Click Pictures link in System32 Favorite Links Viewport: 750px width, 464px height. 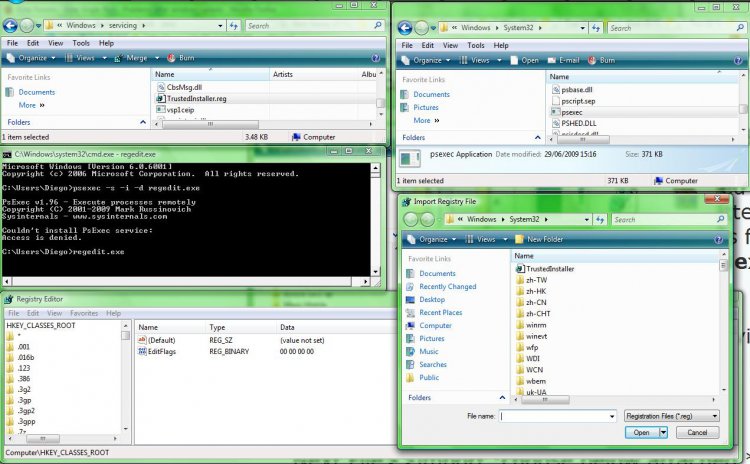pyautogui.click(x=426, y=108)
